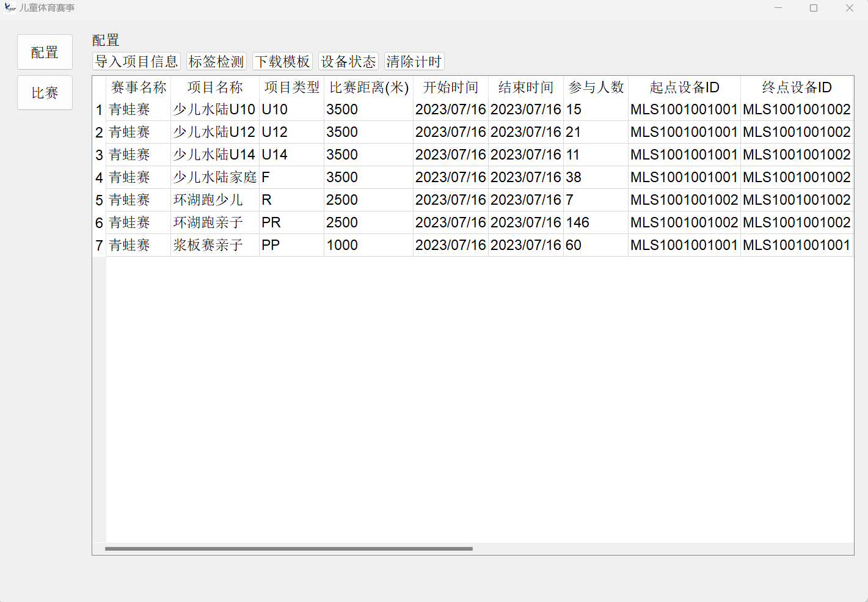Click the app icon in title bar
This screenshot has height=602, width=868.
(9, 8)
